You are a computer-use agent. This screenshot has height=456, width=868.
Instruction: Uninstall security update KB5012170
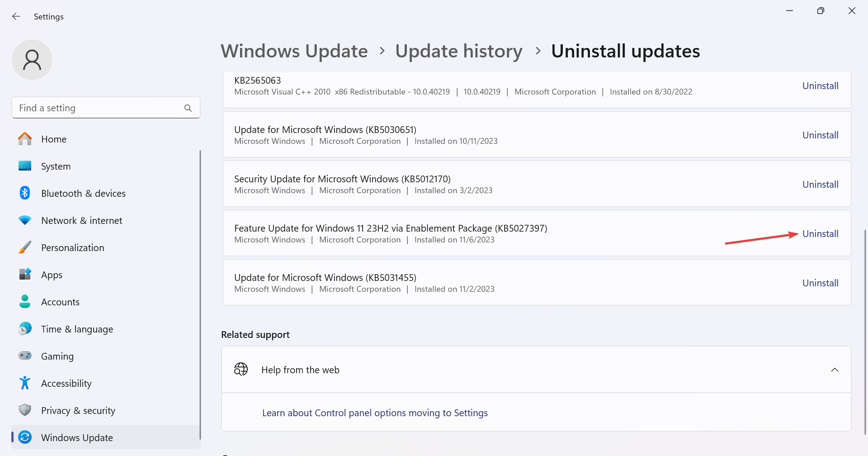(x=820, y=185)
